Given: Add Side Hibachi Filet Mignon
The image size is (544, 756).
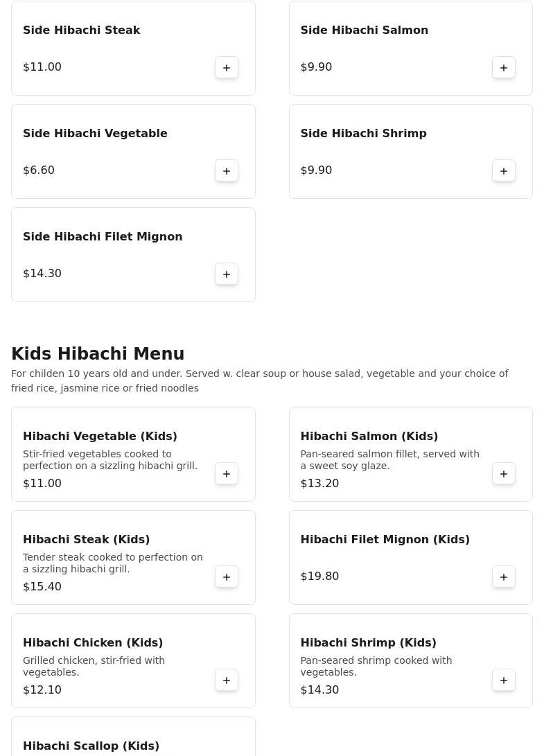Looking at the screenshot, I should tap(227, 274).
